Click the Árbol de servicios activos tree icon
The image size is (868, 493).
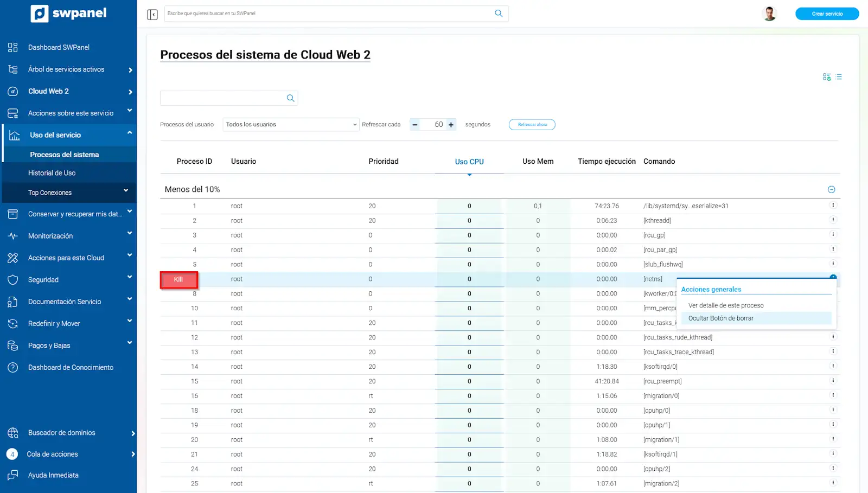point(13,69)
